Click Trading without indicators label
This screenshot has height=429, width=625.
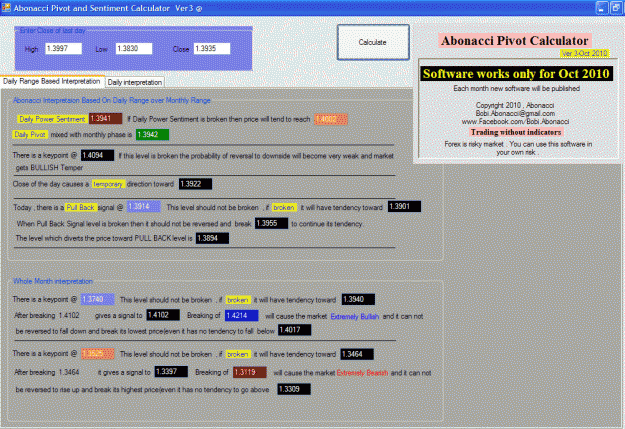[516, 132]
